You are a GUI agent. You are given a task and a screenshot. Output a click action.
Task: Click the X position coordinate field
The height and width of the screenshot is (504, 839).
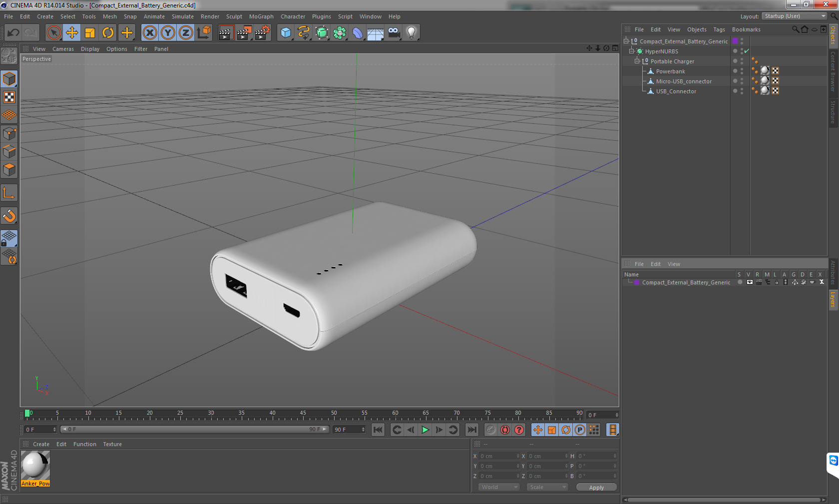point(499,456)
